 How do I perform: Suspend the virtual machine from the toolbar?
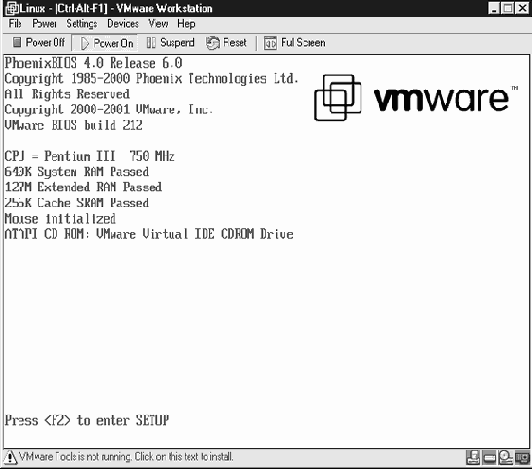tap(170, 43)
